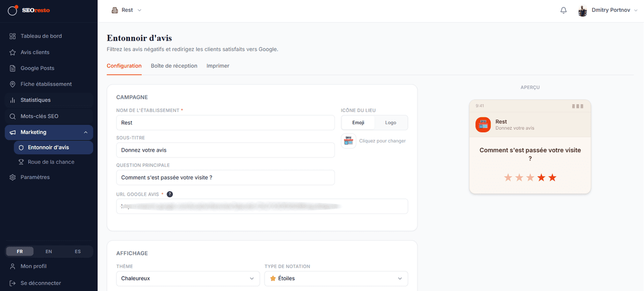Click the Tableau de bord grid icon

tap(12, 36)
